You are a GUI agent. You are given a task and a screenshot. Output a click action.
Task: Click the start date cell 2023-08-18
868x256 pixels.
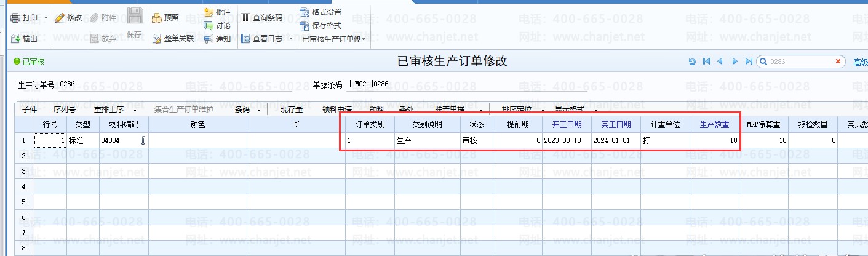click(567, 140)
